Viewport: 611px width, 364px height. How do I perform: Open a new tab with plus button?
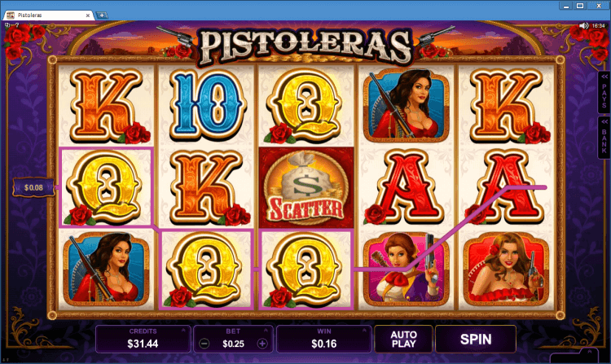coord(102,15)
